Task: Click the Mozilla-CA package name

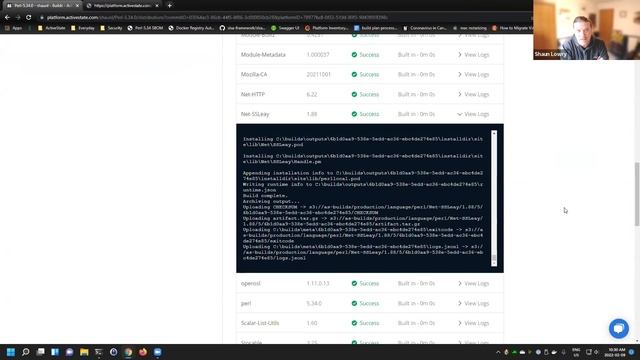Action: tap(254, 74)
